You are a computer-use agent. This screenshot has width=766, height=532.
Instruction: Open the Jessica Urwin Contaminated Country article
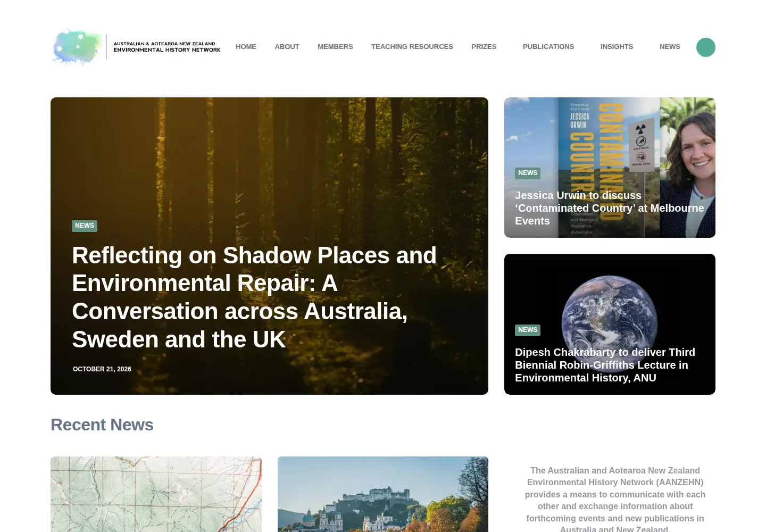click(610, 208)
